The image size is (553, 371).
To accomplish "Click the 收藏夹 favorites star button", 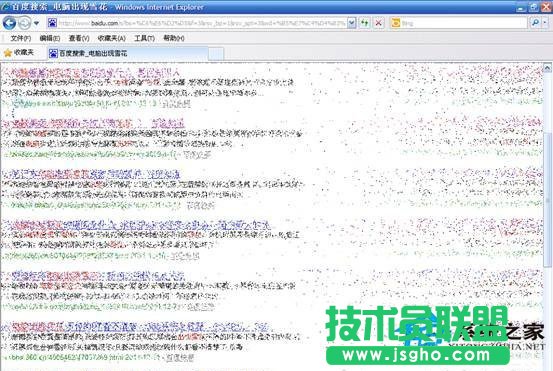I will [x=19, y=53].
